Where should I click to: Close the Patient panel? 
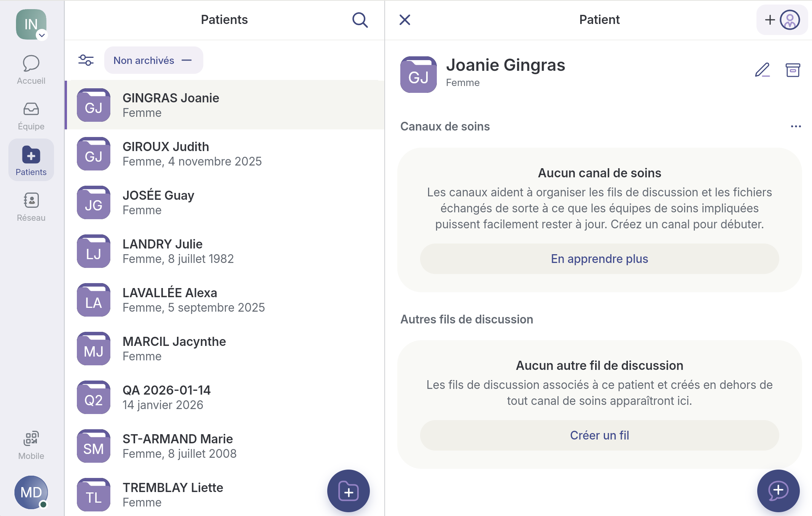tap(405, 20)
